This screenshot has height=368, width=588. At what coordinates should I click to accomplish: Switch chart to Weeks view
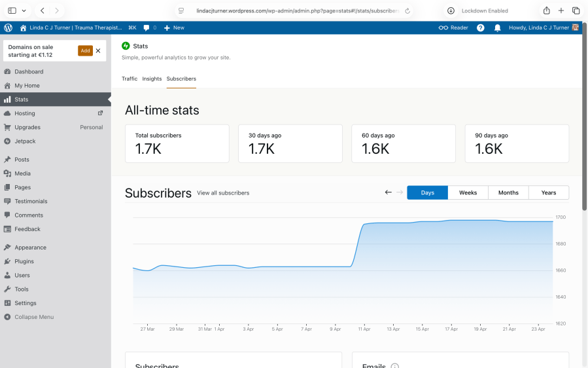(468, 193)
